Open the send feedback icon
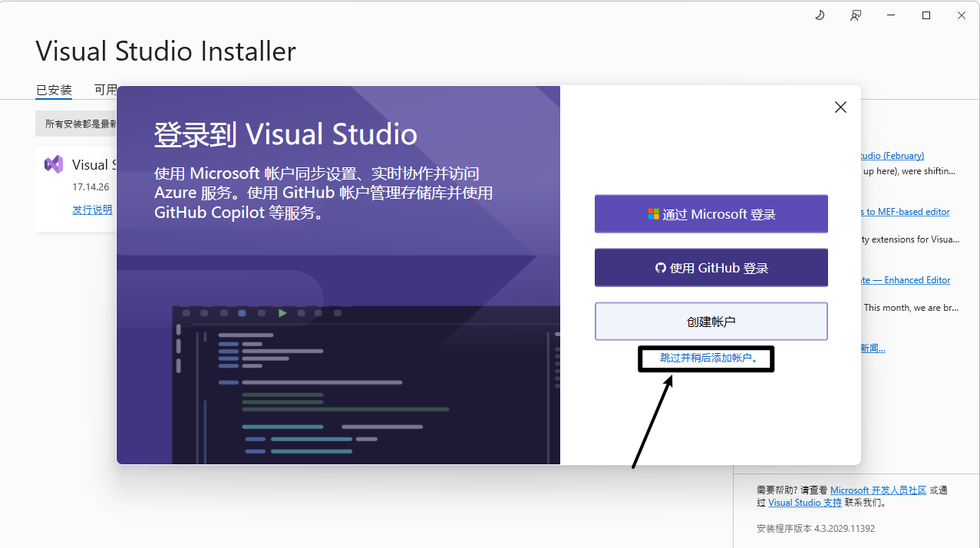The image size is (980, 548). [856, 15]
